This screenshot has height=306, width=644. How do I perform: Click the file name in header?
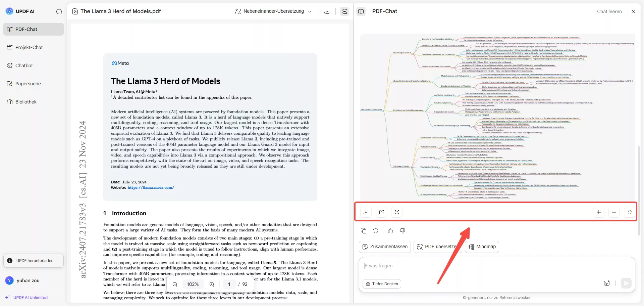pyautogui.click(x=121, y=11)
